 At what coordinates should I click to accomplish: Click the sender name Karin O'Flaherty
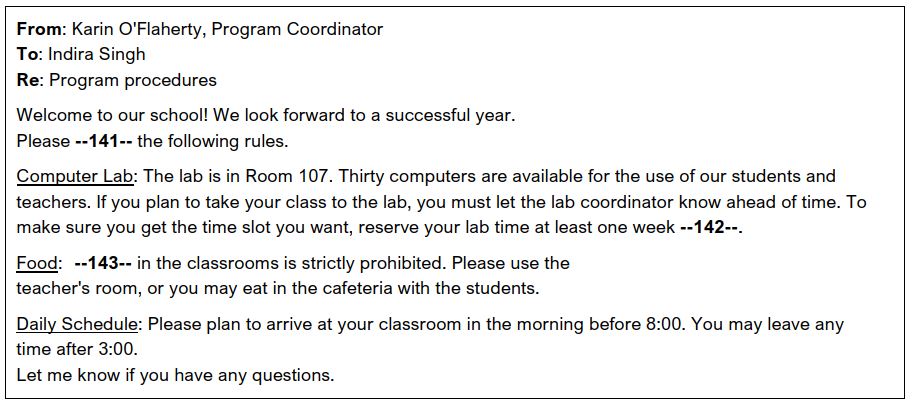tap(136, 29)
